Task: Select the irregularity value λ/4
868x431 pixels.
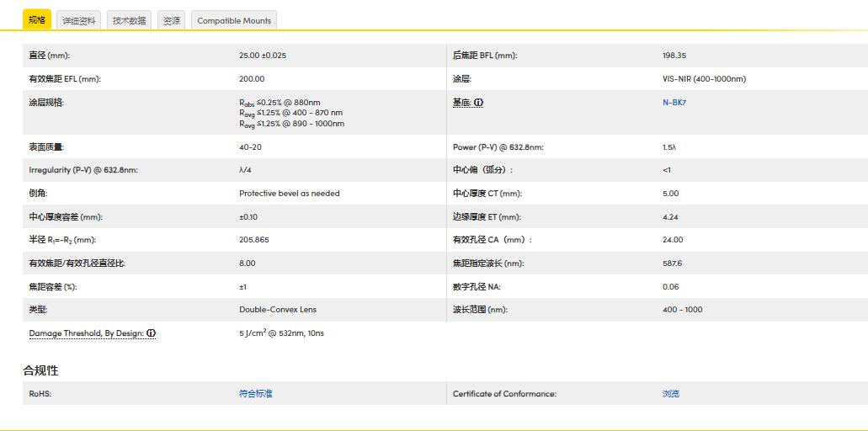Action: (245, 170)
